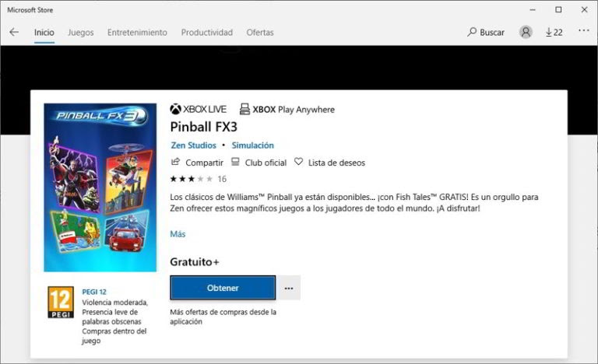The image size is (598, 364).
Task: Open the Club oficial icon
Action: coord(235,162)
